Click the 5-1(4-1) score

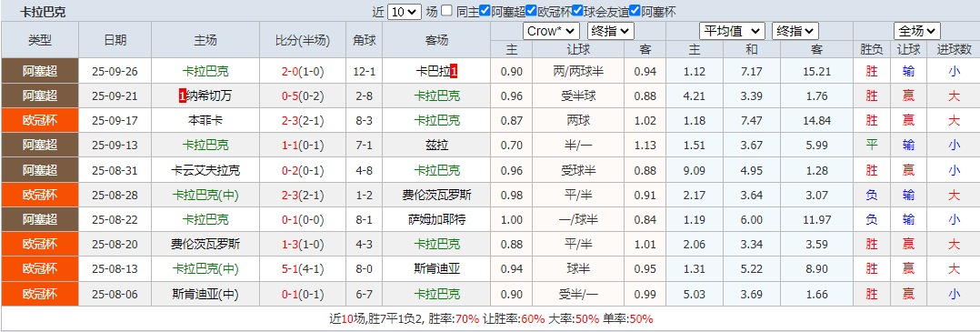[x=303, y=269]
